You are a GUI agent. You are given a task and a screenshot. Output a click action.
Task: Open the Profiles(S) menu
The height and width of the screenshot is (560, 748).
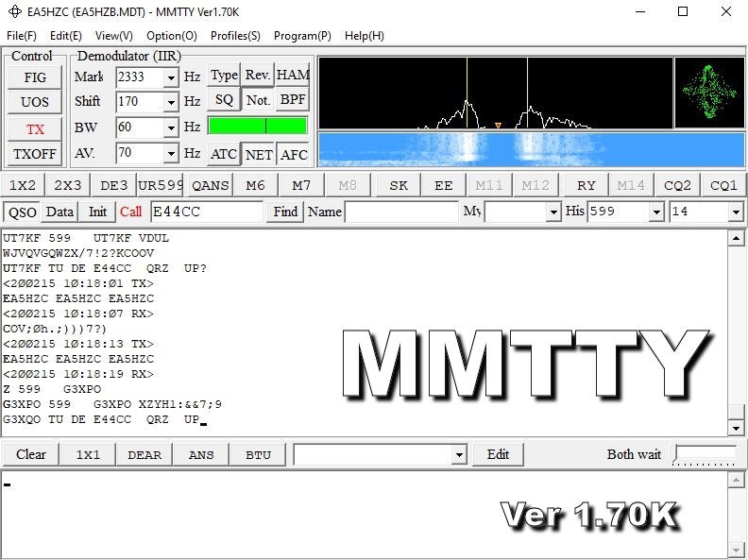236,36
